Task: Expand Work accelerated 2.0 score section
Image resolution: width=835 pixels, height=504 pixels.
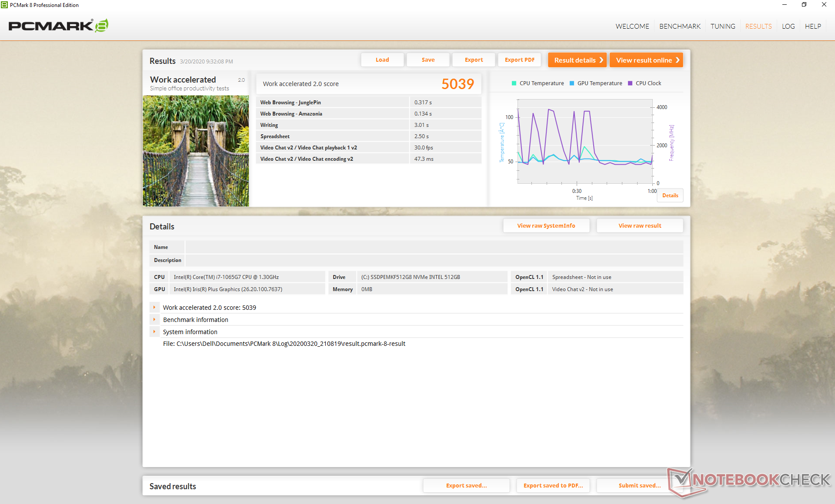Action: (x=154, y=307)
